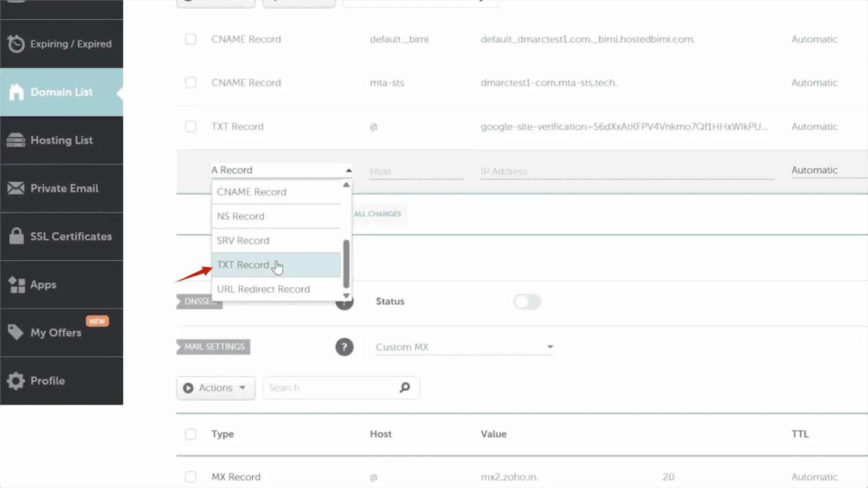Check the select-all checkbox beside Type header
The width and height of the screenshot is (868, 488).
coord(190,434)
